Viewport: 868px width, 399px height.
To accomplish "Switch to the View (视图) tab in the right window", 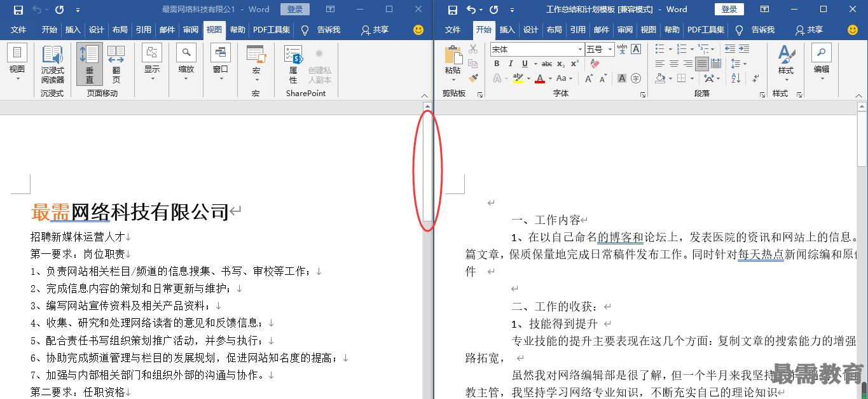I will coord(649,30).
